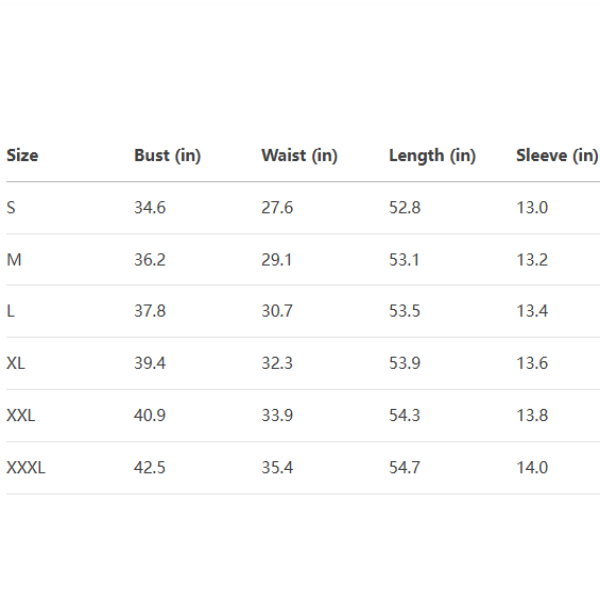600x600 pixels.
Task: Click waist value 29.1 for size M
Action: [x=277, y=260]
